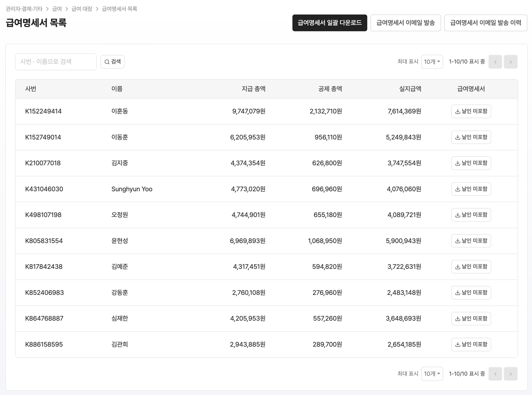Open 급여명세서 이메일 발송 이력
Viewport: 532px width, 395px height.
point(485,23)
